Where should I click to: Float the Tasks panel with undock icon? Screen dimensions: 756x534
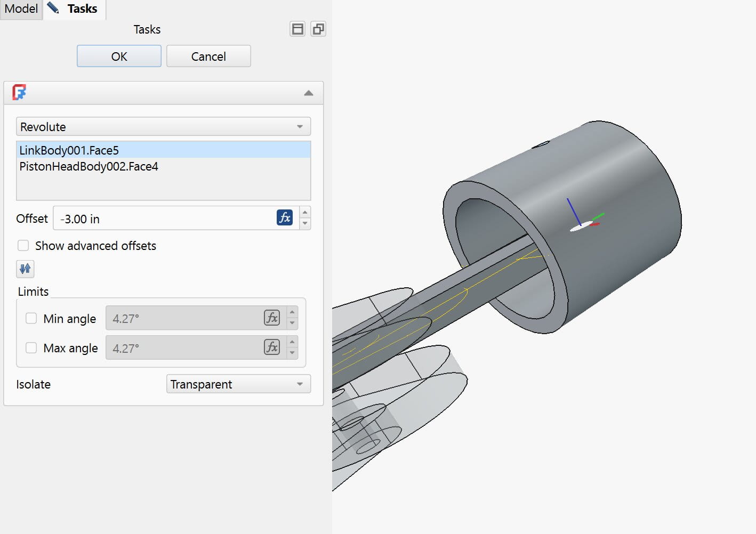coord(318,29)
